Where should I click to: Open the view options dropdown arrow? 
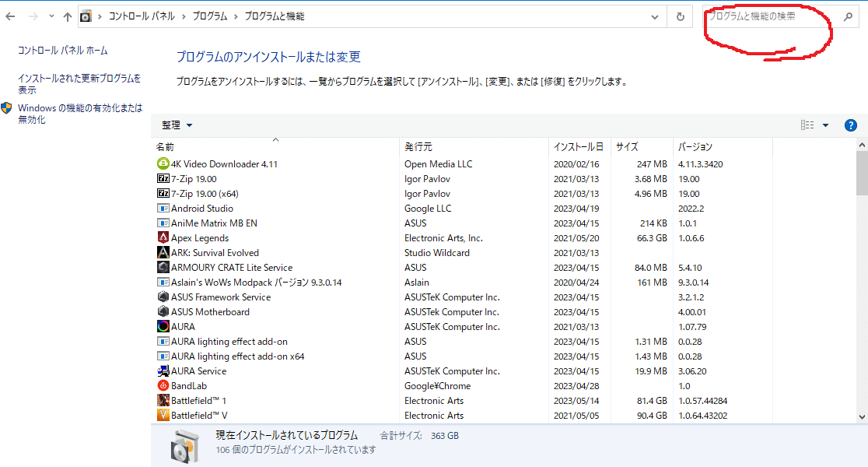point(825,125)
